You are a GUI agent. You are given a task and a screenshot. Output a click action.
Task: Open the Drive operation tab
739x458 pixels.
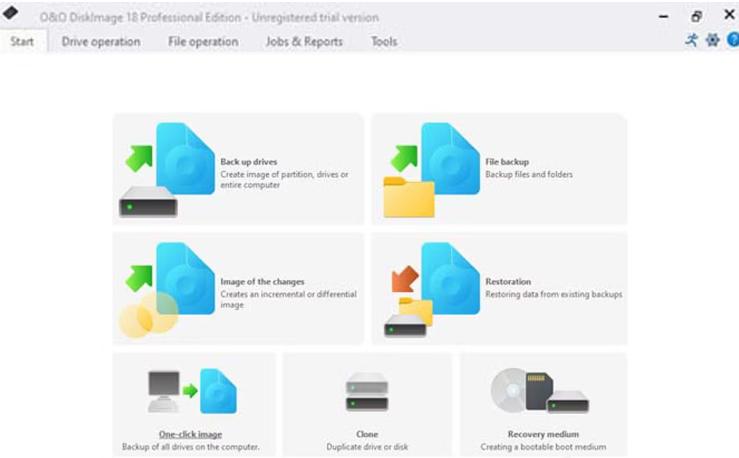click(x=101, y=41)
